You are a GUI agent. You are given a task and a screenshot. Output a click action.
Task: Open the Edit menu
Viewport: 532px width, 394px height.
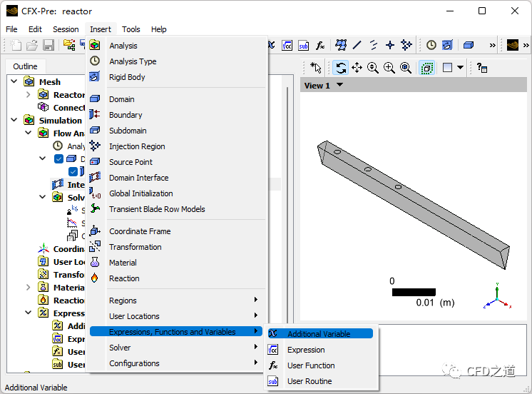pos(35,29)
